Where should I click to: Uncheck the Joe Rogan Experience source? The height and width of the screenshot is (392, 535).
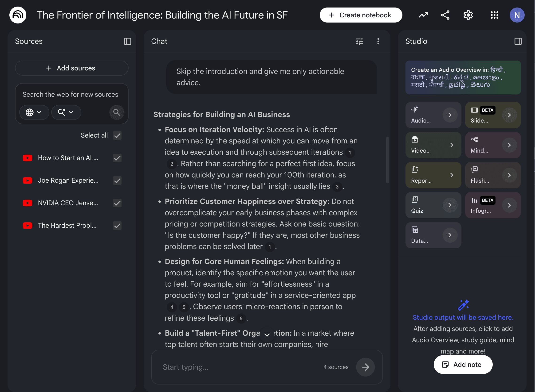pyautogui.click(x=117, y=181)
